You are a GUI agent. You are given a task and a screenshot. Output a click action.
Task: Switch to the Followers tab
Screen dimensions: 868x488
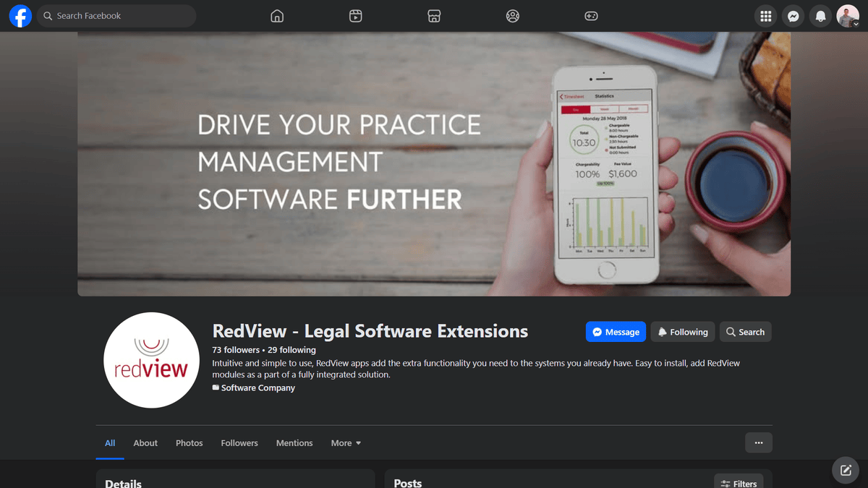(239, 443)
